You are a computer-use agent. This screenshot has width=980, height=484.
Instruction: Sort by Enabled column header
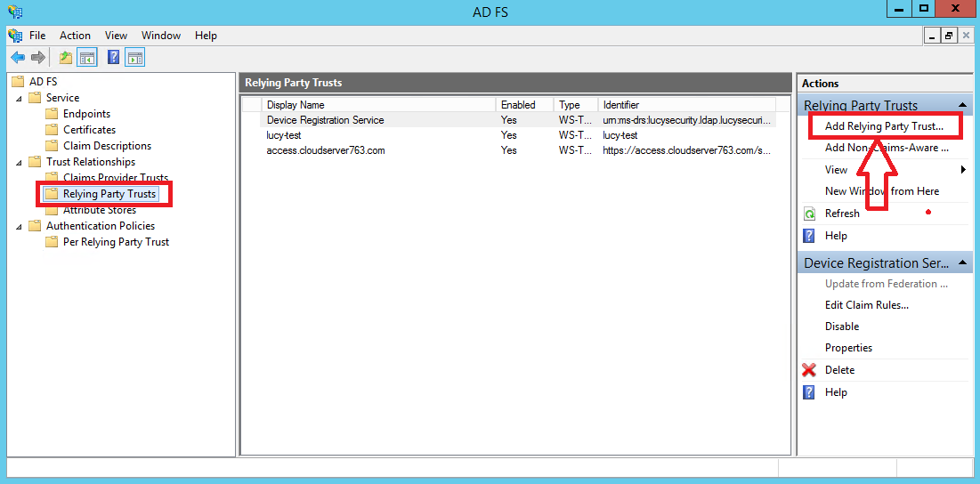click(524, 105)
